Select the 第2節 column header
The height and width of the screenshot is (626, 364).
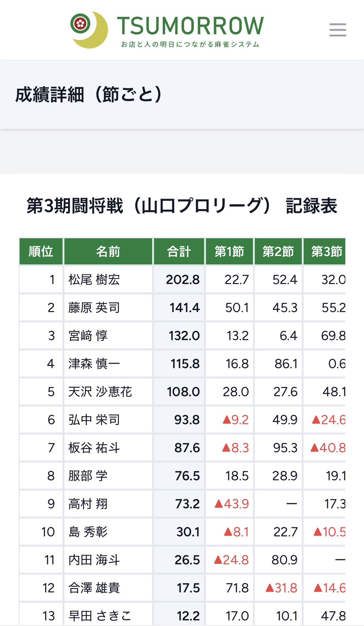tap(278, 251)
